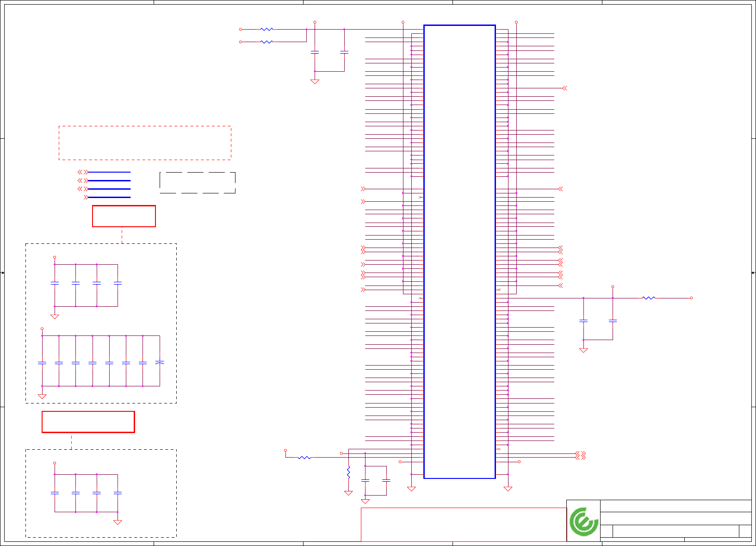Click ground symbol below the top capacitor pair

point(315,81)
